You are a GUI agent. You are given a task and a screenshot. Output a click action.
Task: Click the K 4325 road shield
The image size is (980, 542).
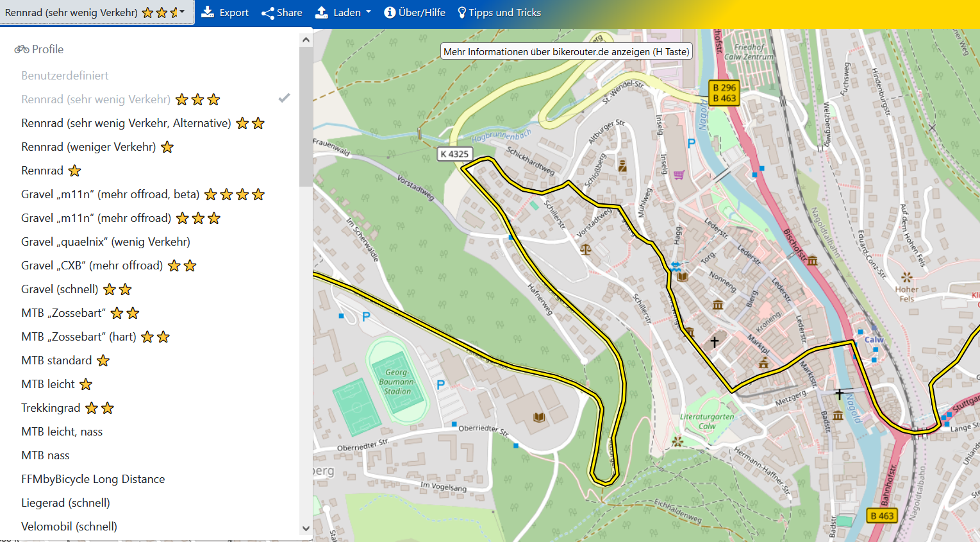click(x=454, y=154)
